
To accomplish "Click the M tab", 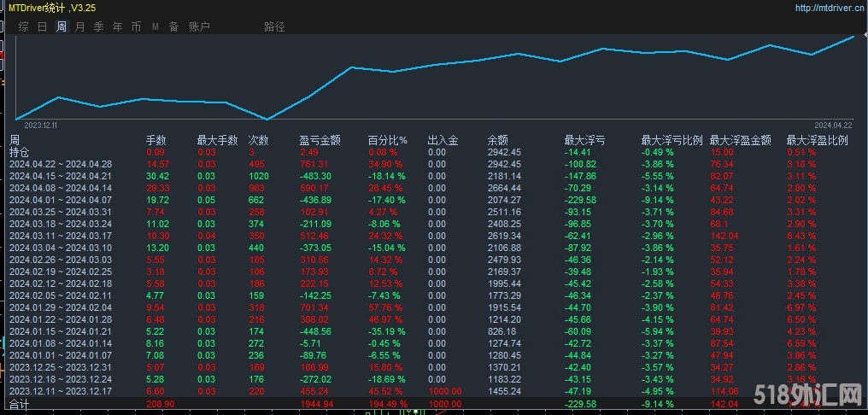I will pyautogui.click(x=155, y=26).
